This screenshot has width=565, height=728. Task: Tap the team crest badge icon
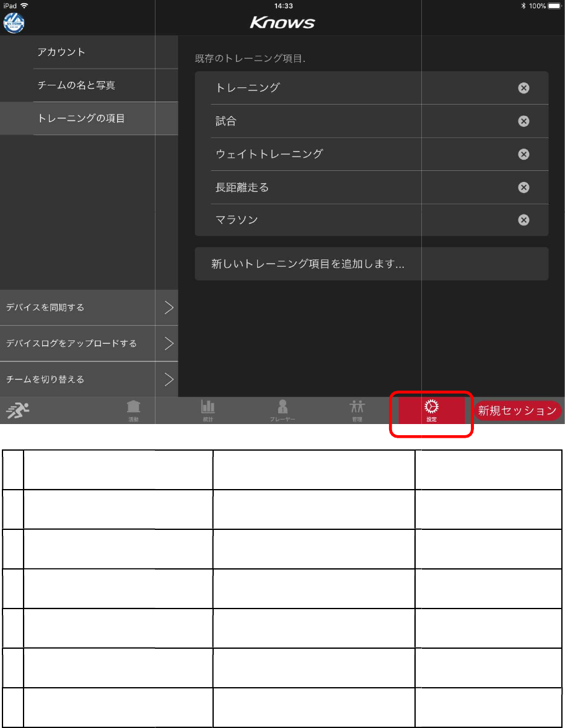14,23
